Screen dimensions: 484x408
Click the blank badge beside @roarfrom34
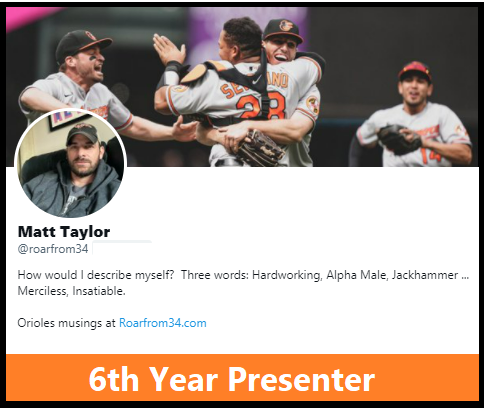pos(122,247)
